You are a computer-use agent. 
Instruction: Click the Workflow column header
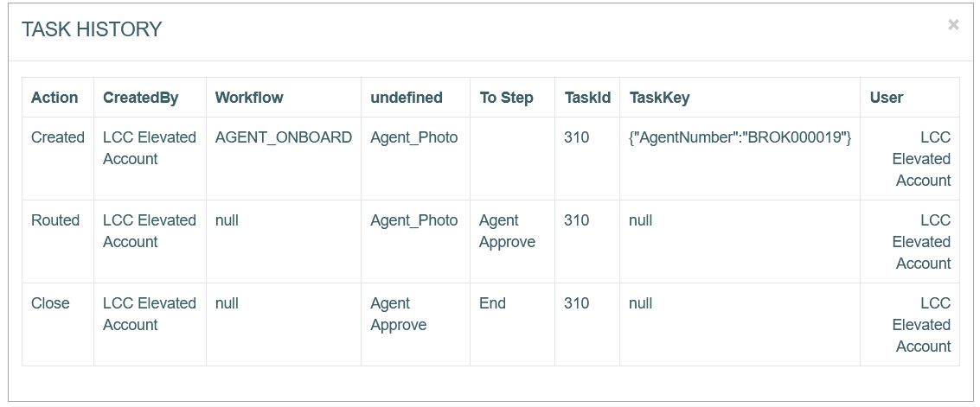click(249, 98)
